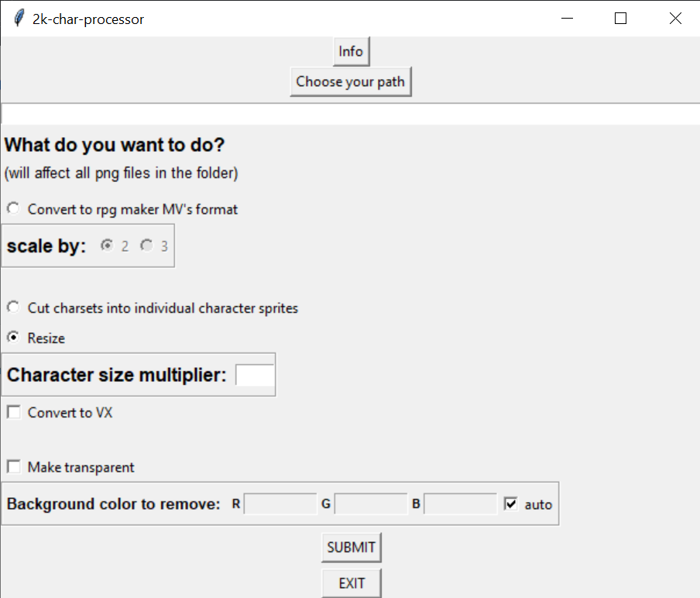Select Convert to rpg maker MV's format
700x598 pixels.
(12, 208)
